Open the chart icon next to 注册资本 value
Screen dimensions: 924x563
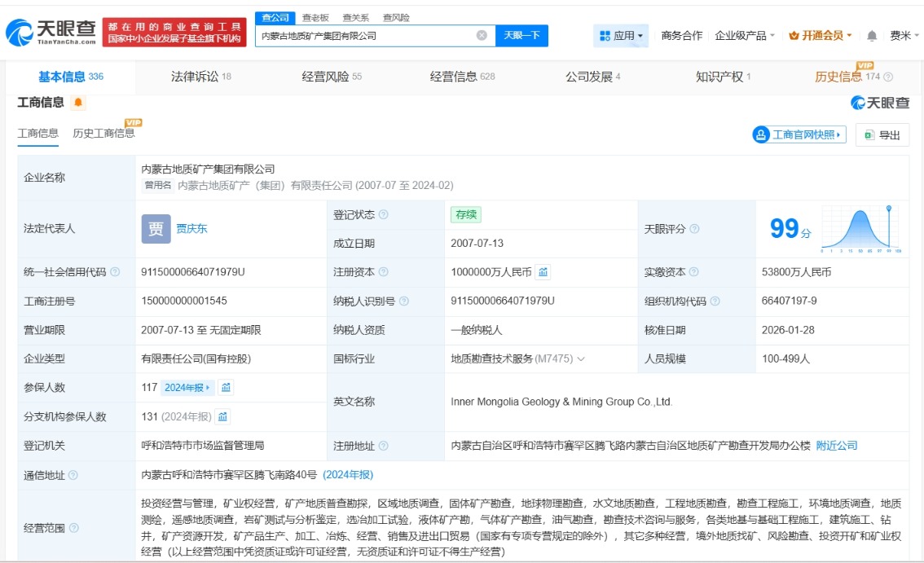(543, 272)
